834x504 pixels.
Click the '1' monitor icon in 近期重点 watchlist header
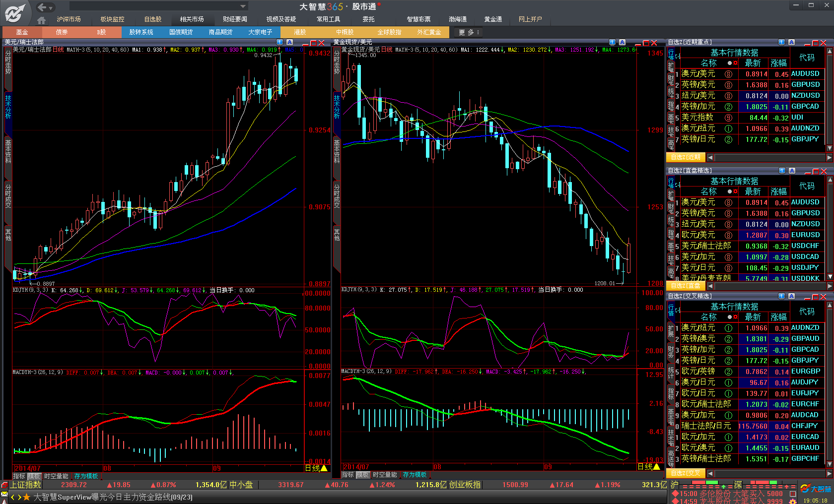pos(781,42)
